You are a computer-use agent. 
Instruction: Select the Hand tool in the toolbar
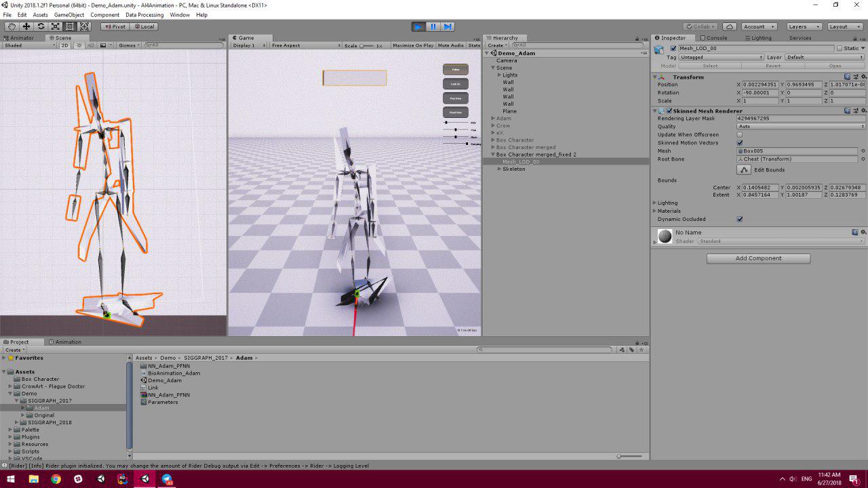[12, 26]
